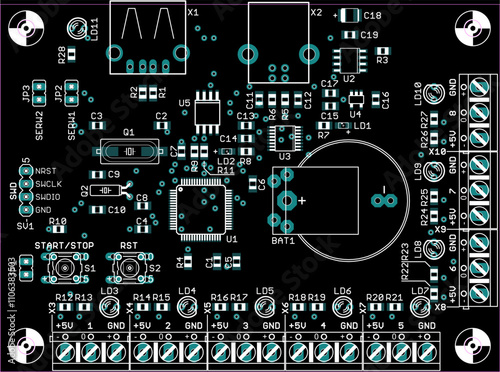Image resolution: width=500 pixels, height=372 pixels.
Task: Select the R10 resistor footprint
Action: [59, 229]
